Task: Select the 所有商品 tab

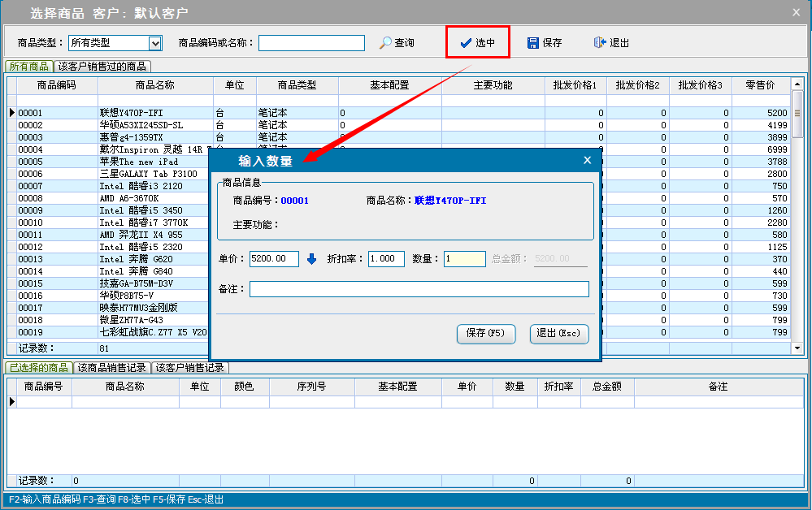Action: (x=28, y=67)
